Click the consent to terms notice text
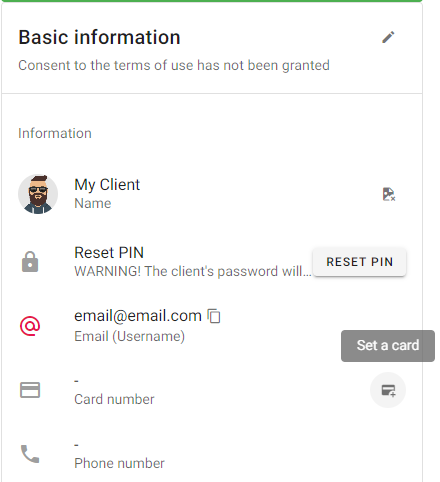440x482 pixels. click(x=174, y=65)
